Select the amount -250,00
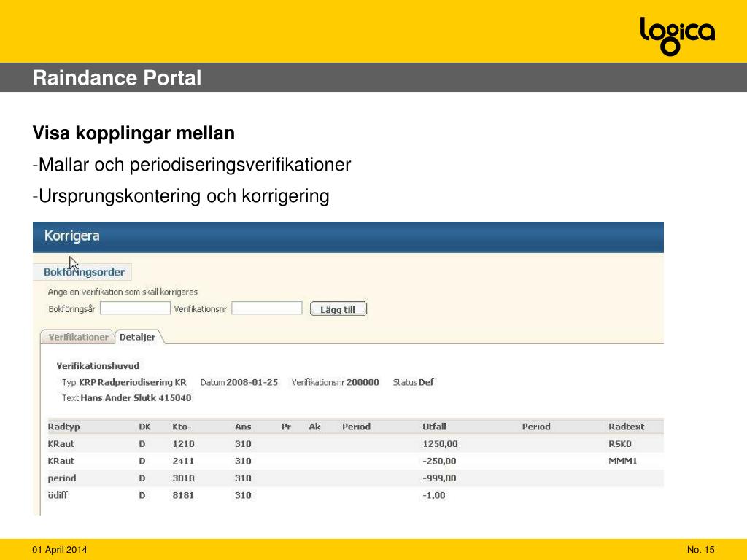This screenshot has height=560, width=747. tap(439, 461)
